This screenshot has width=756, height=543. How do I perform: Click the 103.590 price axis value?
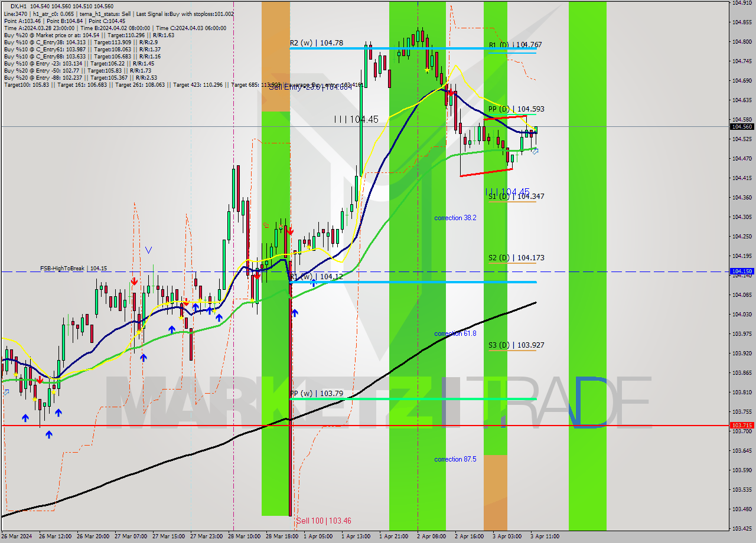click(742, 470)
